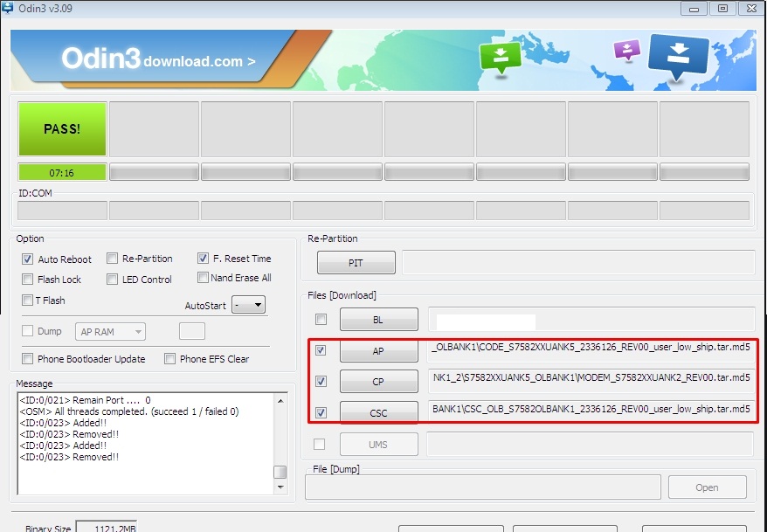Click the Odin3 app icon in title bar

click(7, 8)
